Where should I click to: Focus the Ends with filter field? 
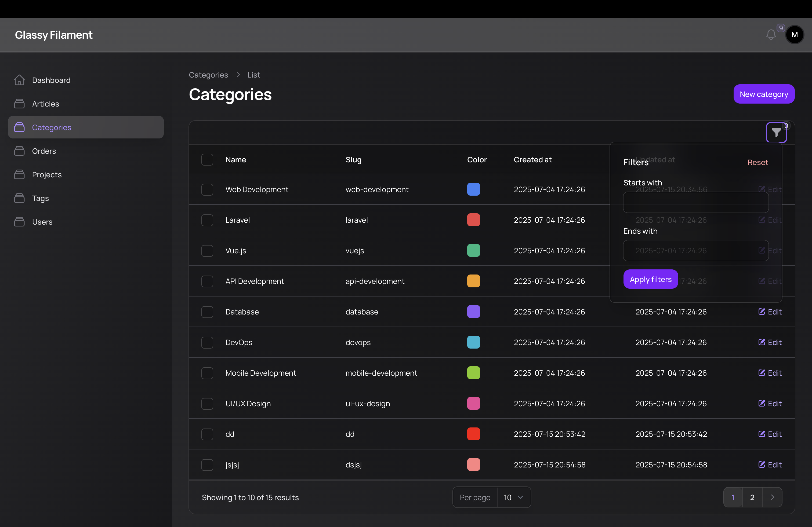[696, 251]
